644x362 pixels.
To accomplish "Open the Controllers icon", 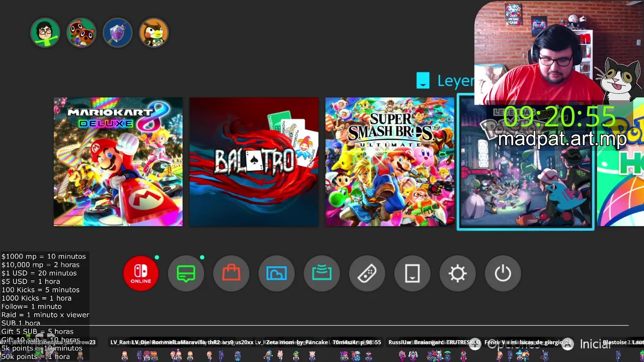I will pyautogui.click(x=367, y=274).
